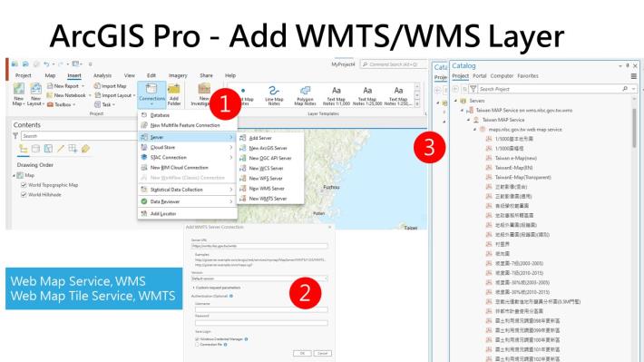This screenshot has width=644, height=362.
Task: Open the Toolbox dropdown
Action: 61,104
